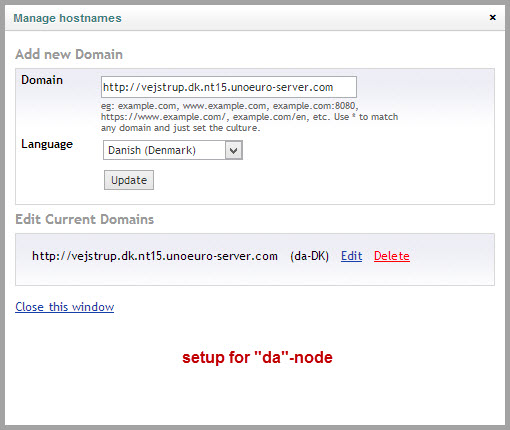Click the Close this window link
Image resolution: width=510 pixels, height=430 pixels.
click(x=65, y=307)
